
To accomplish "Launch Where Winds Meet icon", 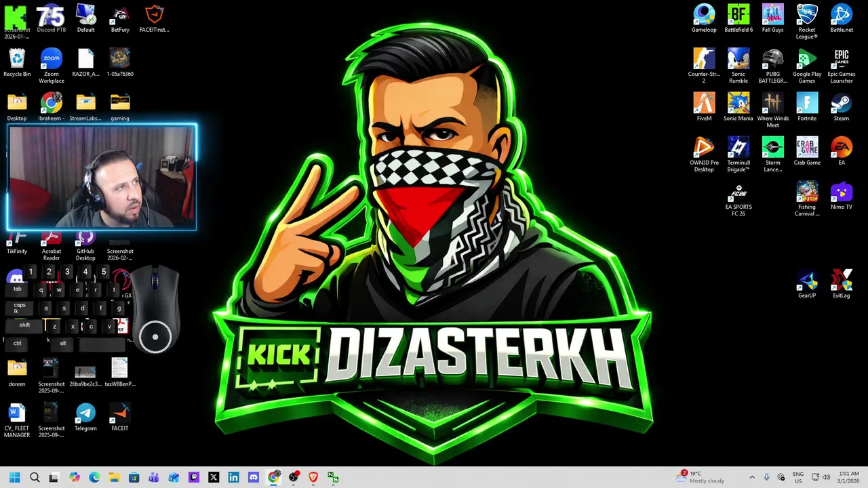I will coord(772,110).
